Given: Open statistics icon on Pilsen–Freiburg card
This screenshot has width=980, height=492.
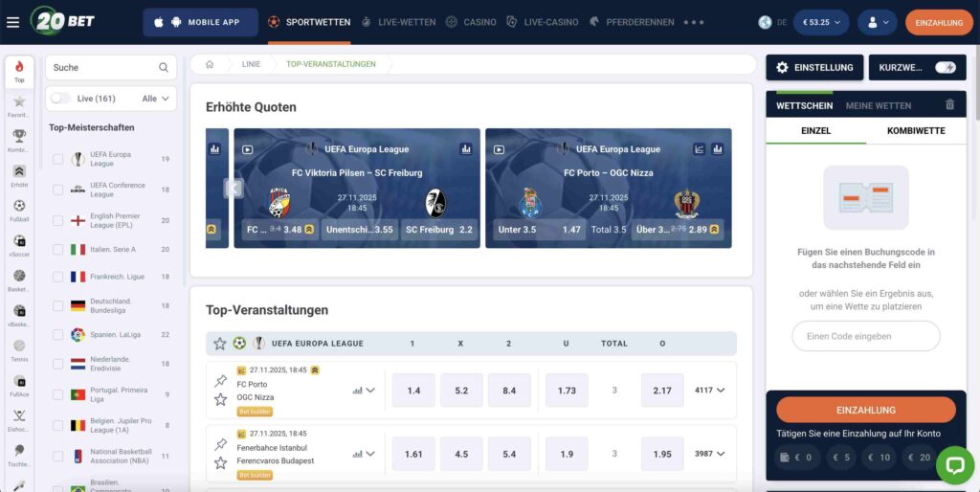Looking at the screenshot, I should pos(466,148).
